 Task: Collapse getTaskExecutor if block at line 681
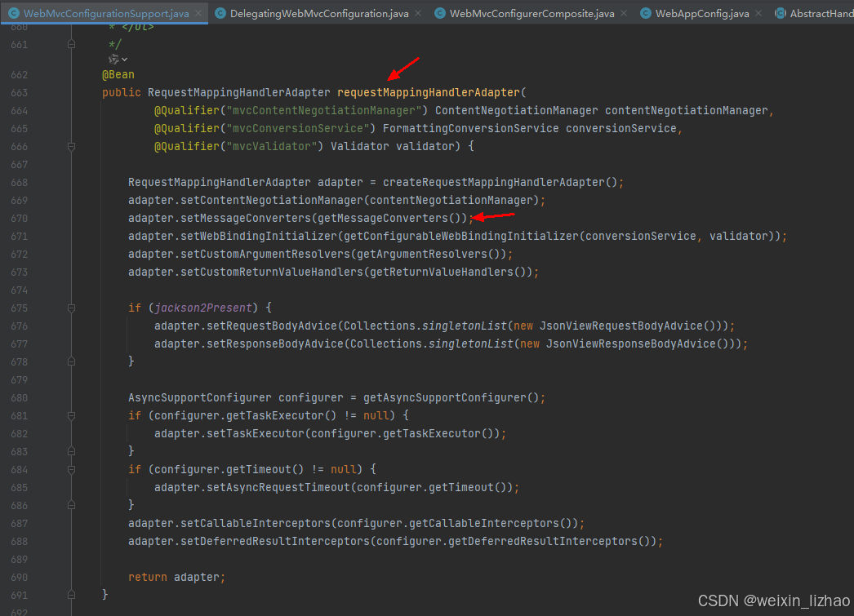pyautogui.click(x=71, y=416)
